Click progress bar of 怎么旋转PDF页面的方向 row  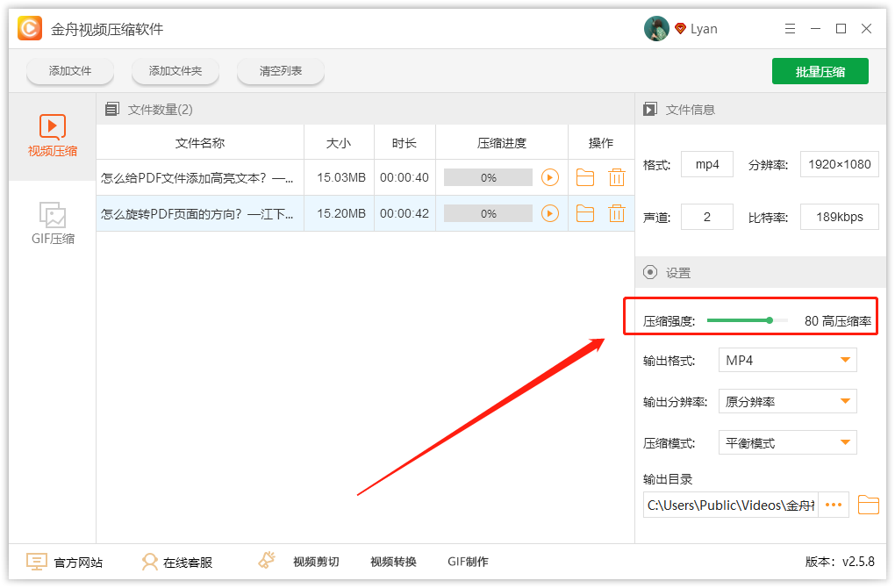pos(488,213)
